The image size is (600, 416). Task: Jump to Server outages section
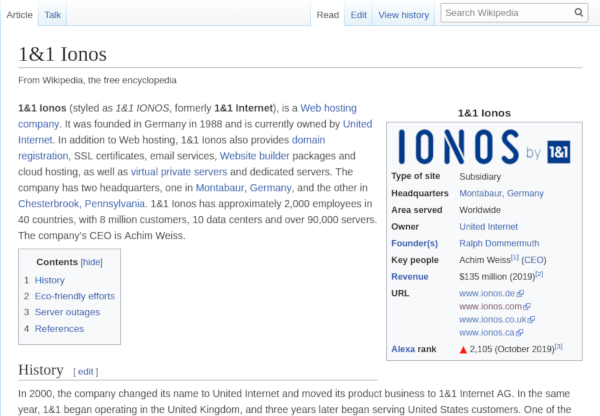click(x=67, y=312)
